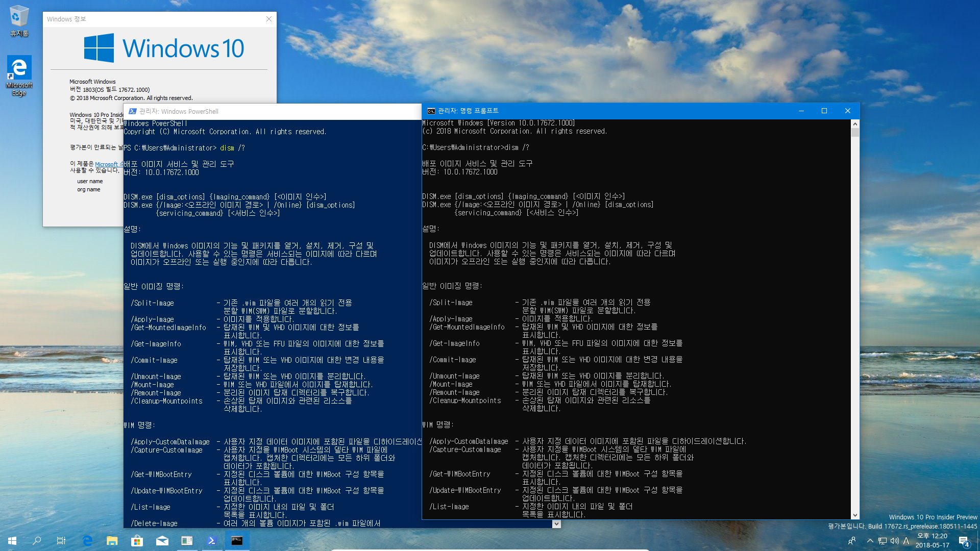This screenshot has height=551, width=980.
Task: Open volume control tray icon
Action: [x=894, y=541]
